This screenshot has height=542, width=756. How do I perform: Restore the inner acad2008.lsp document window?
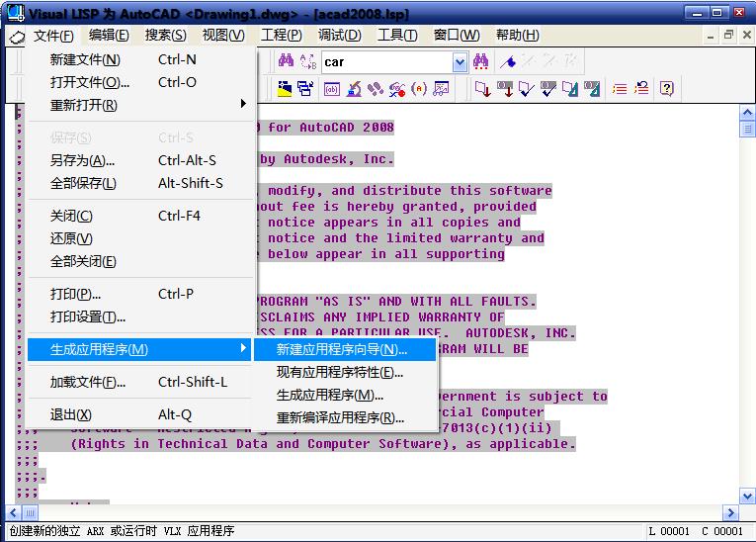click(x=728, y=35)
